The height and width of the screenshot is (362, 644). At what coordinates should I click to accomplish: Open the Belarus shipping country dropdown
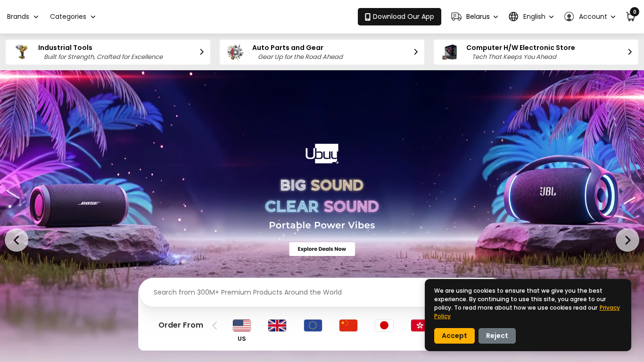pyautogui.click(x=474, y=16)
